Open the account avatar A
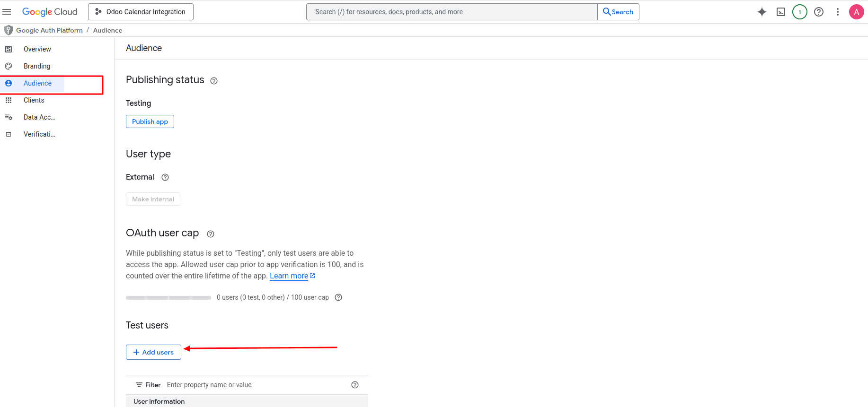This screenshot has height=407, width=868. (857, 12)
